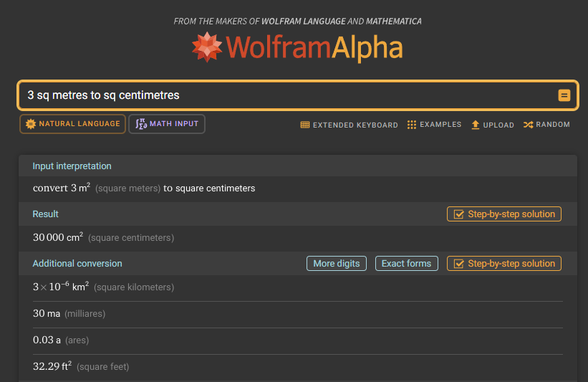
Task: Click the convert 3 m² interpretation text
Action: tap(144, 188)
